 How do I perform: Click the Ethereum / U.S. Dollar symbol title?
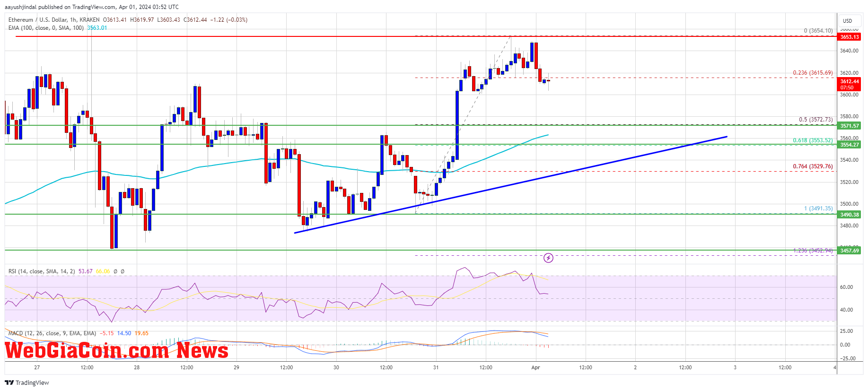pos(54,20)
